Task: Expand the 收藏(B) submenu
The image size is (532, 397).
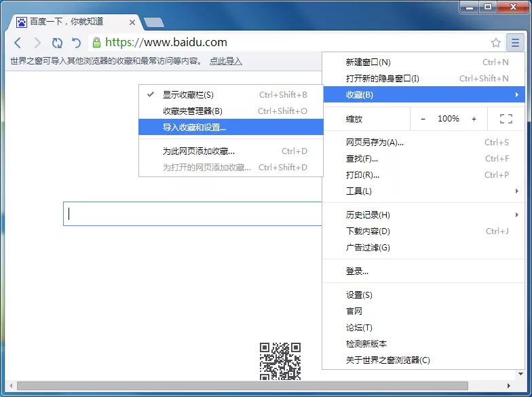Action: coord(424,95)
